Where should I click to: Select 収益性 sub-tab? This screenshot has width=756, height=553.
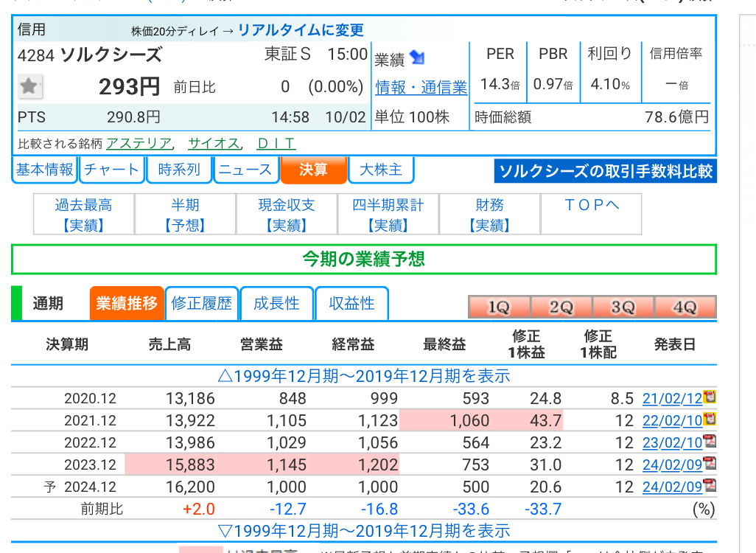point(352,304)
